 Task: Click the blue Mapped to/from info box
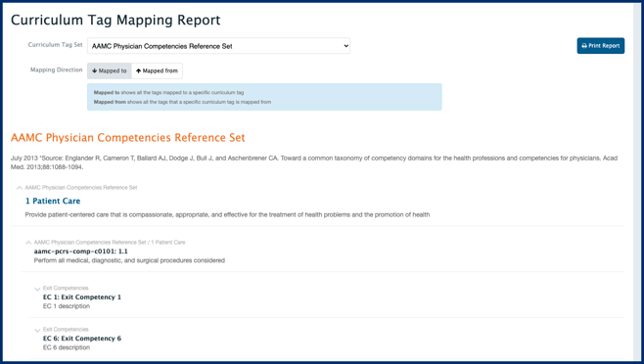(264, 97)
